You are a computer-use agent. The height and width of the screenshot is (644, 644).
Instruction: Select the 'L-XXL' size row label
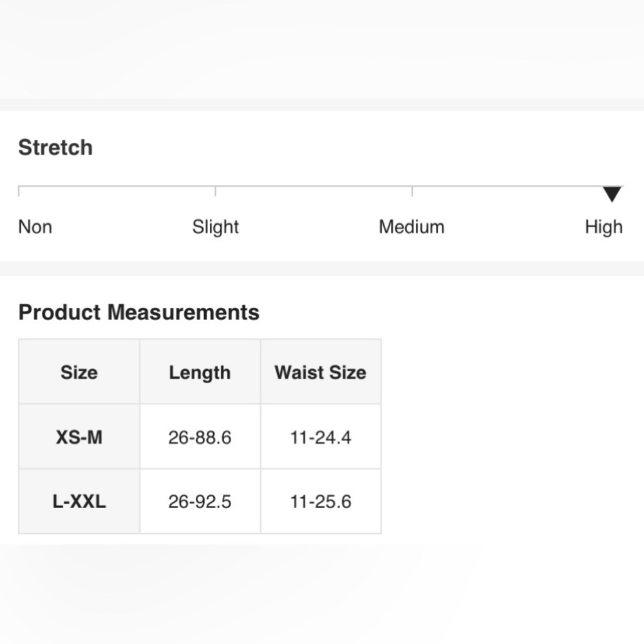pos(79,502)
